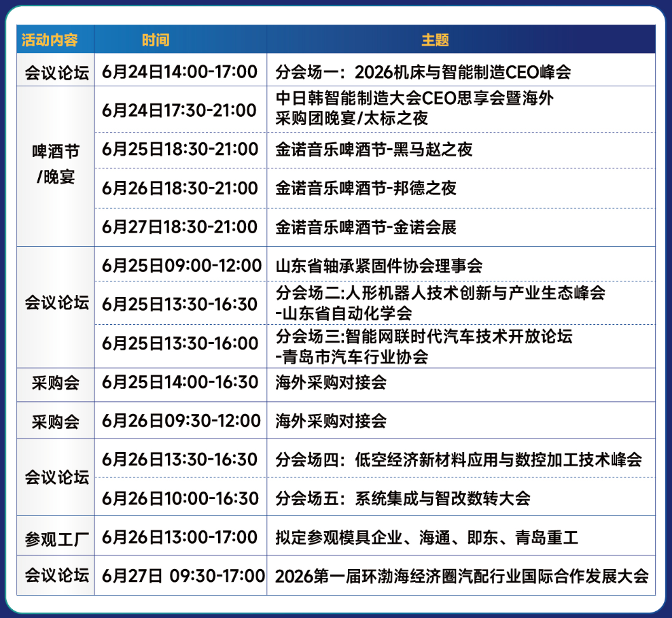672x618 pixels.
Task: Click the 6月24日17:30-21:00 time cell
Action: click(181, 109)
